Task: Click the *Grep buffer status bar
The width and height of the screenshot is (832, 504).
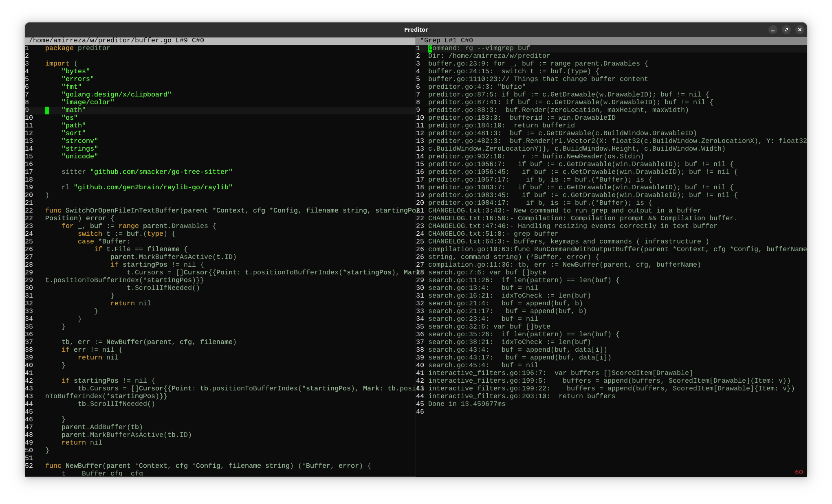Action: 446,41
